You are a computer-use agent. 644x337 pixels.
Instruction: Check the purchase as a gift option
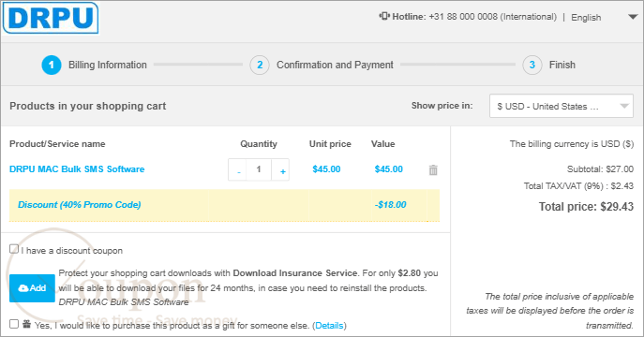click(14, 324)
